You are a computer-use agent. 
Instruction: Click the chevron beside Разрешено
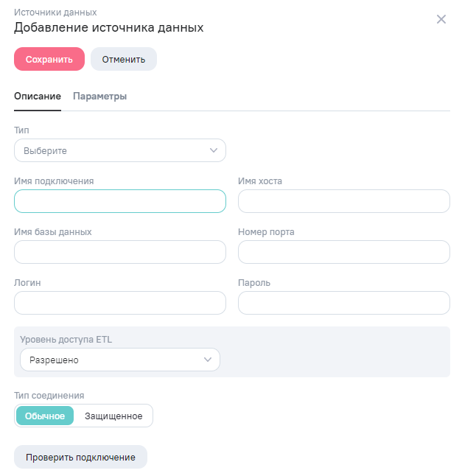tap(208, 360)
